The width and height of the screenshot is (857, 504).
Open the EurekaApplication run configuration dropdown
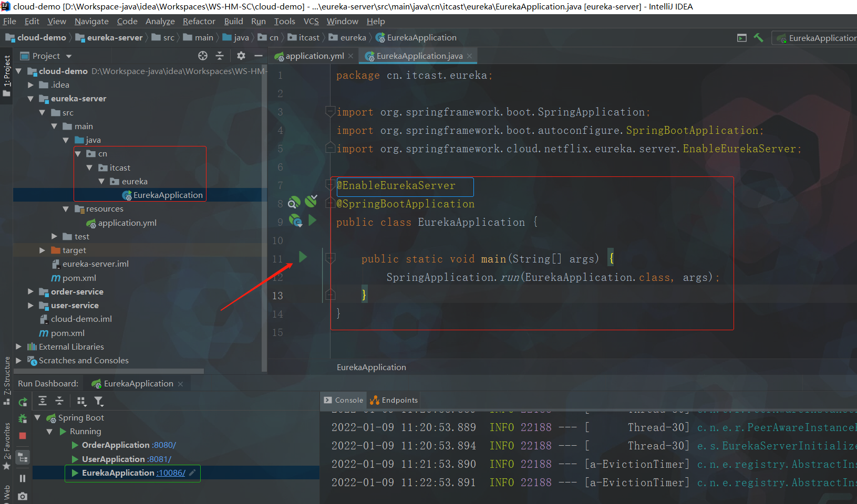tap(815, 38)
